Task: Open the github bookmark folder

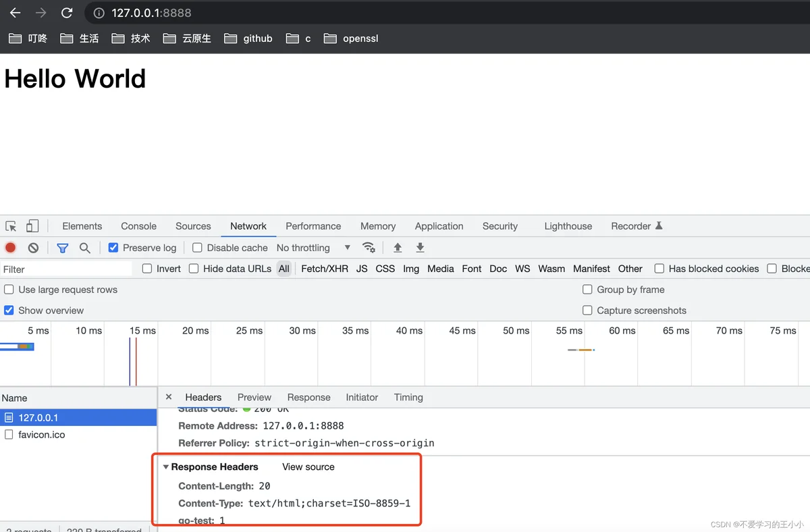Action: click(248, 38)
